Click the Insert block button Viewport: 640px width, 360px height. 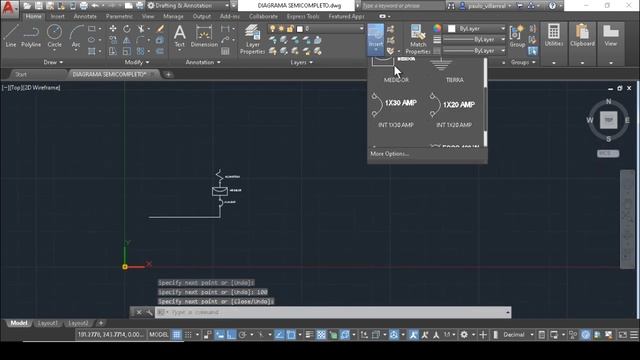click(x=376, y=39)
